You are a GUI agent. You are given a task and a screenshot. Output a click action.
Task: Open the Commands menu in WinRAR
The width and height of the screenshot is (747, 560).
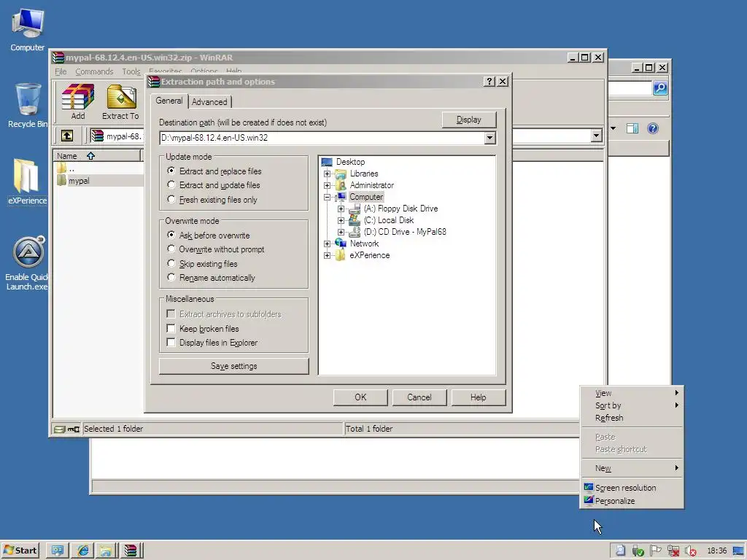coord(94,71)
